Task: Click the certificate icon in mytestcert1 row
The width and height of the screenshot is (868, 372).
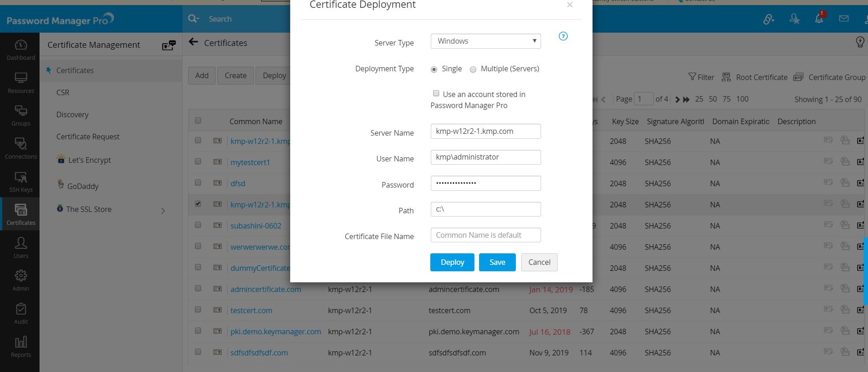Action: coord(217,162)
